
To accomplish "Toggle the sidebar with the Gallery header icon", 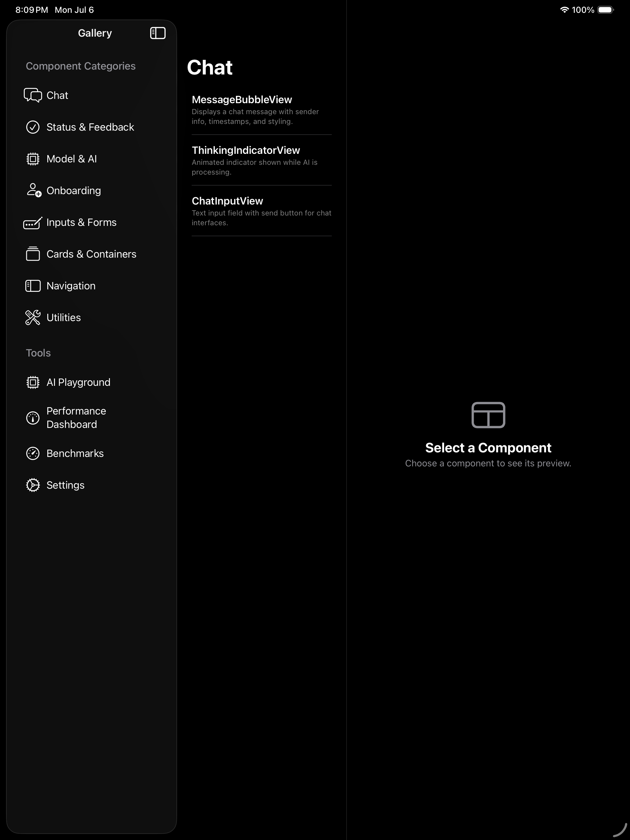I will tap(157, 33).
